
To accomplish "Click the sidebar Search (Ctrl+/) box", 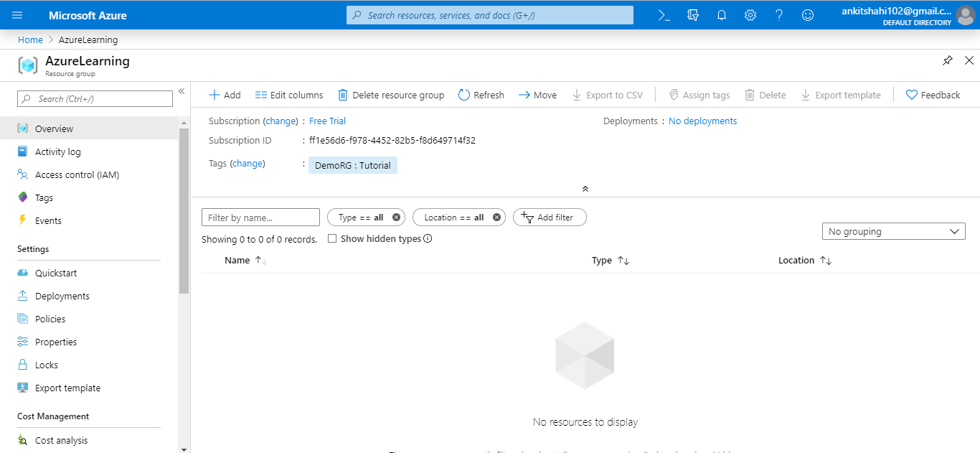I will tap(95, 99).
